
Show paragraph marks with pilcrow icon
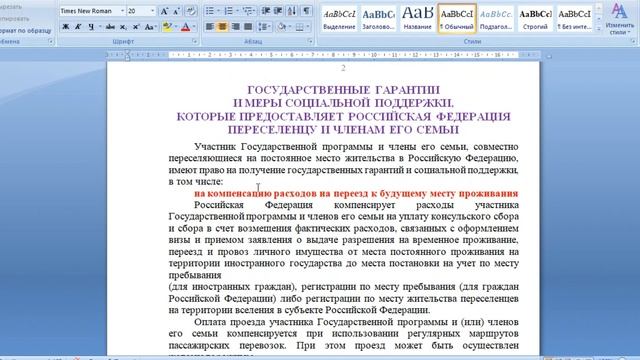coord(306,11)
